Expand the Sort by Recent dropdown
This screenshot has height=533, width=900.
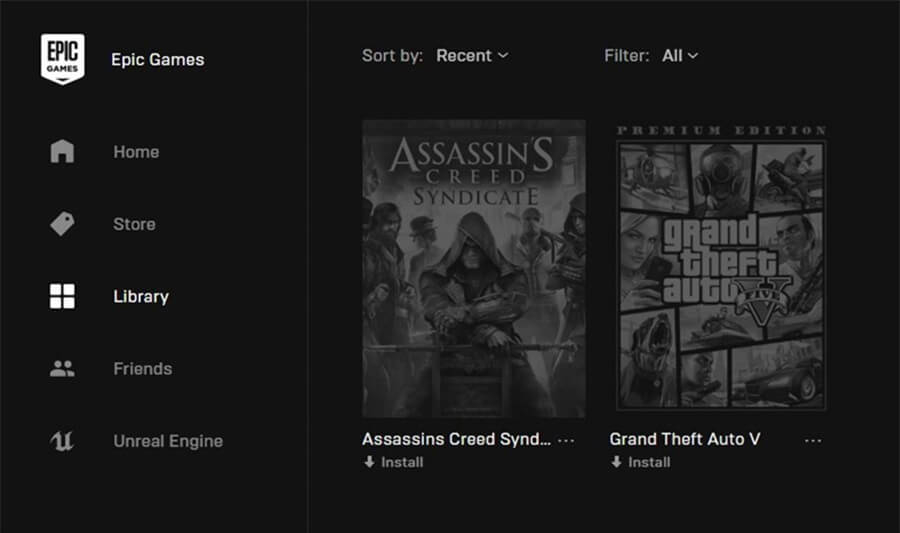(x=472, y=56)
